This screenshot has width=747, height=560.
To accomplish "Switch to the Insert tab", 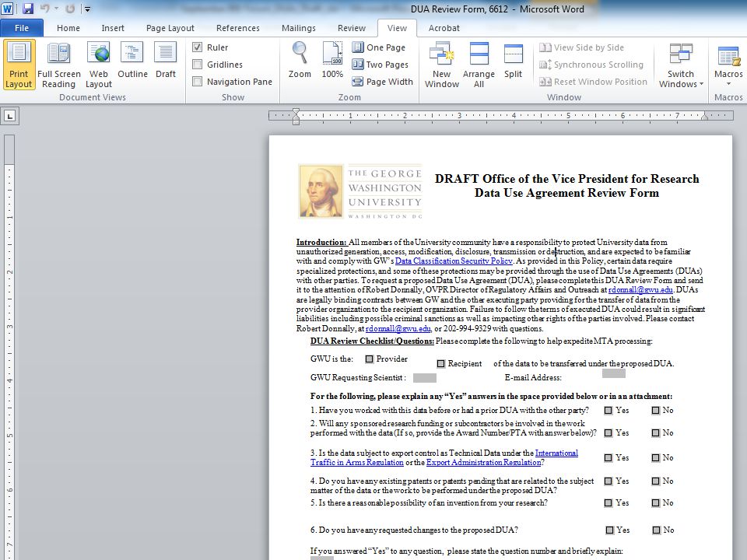I will [112, 28].
